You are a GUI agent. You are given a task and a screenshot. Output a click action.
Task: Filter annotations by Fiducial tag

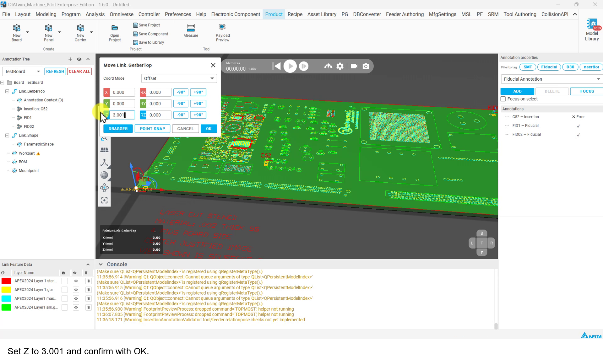click(x=549, y=67)
